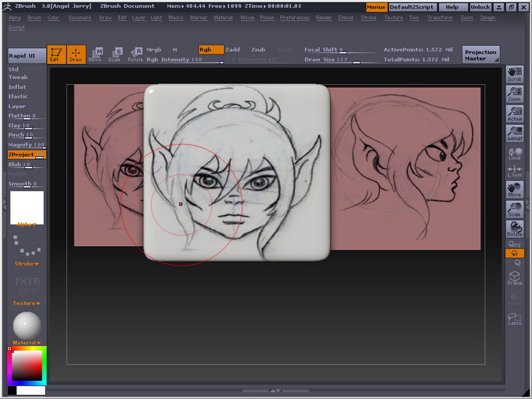Open the Material picker dropdown
Screen dimensions: 532x399
27,342
